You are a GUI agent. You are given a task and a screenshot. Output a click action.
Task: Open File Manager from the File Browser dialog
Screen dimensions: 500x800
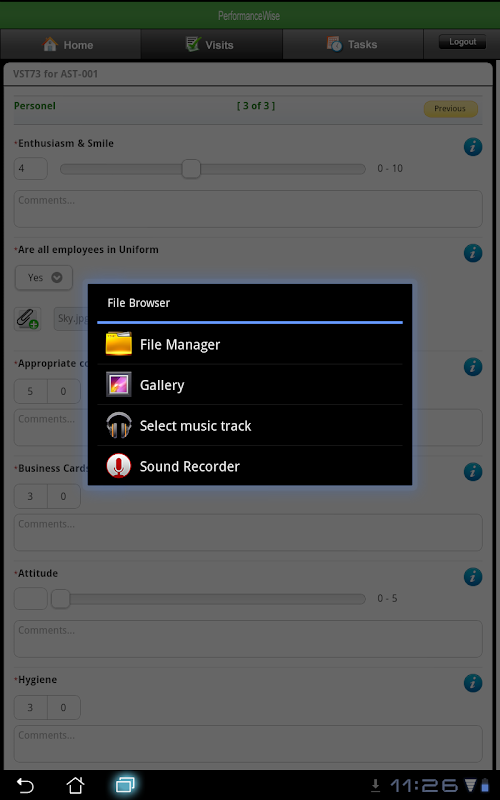pos(249,344)
